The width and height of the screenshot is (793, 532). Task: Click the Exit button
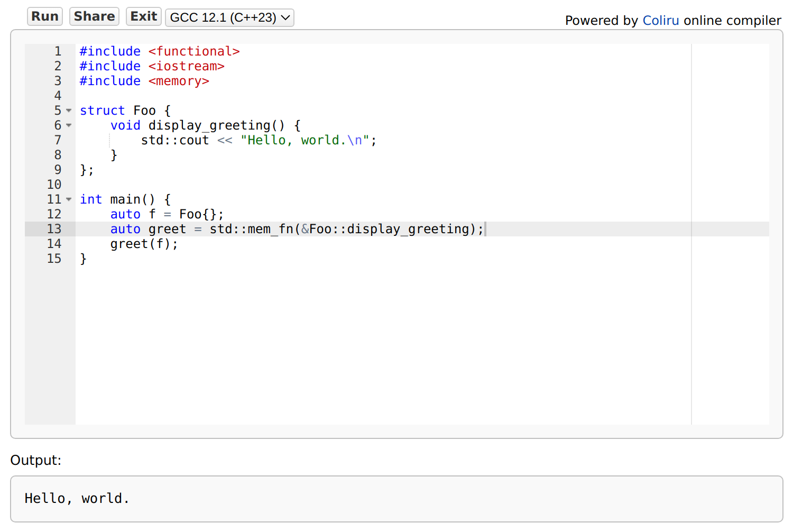(144, 16)
